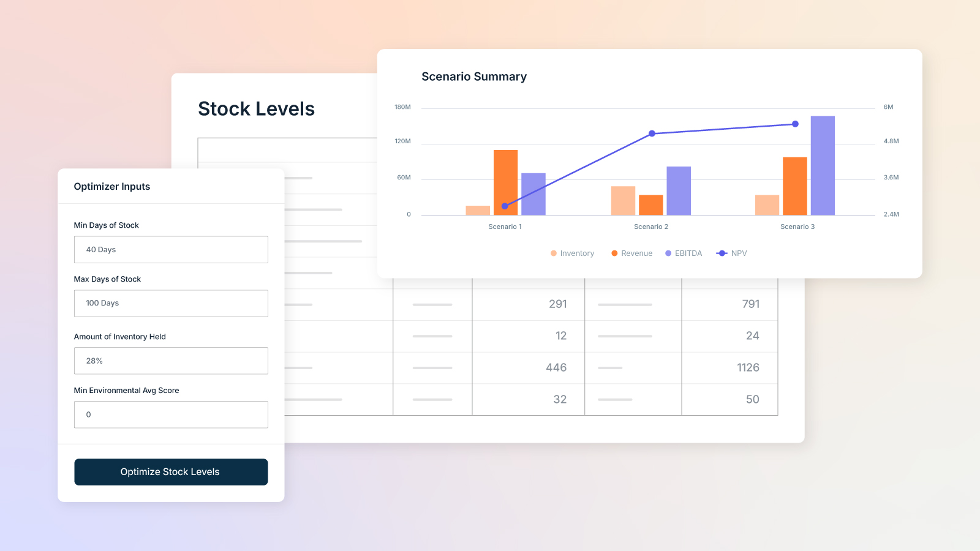Toggle the Inventory legend entry

[572, 253]
